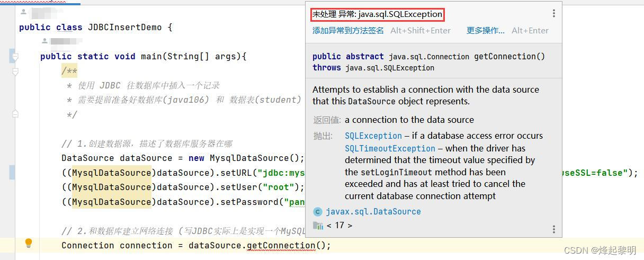Click the JDK library icon next to < 17 >
644x260 pixels.
pos(318,226)
